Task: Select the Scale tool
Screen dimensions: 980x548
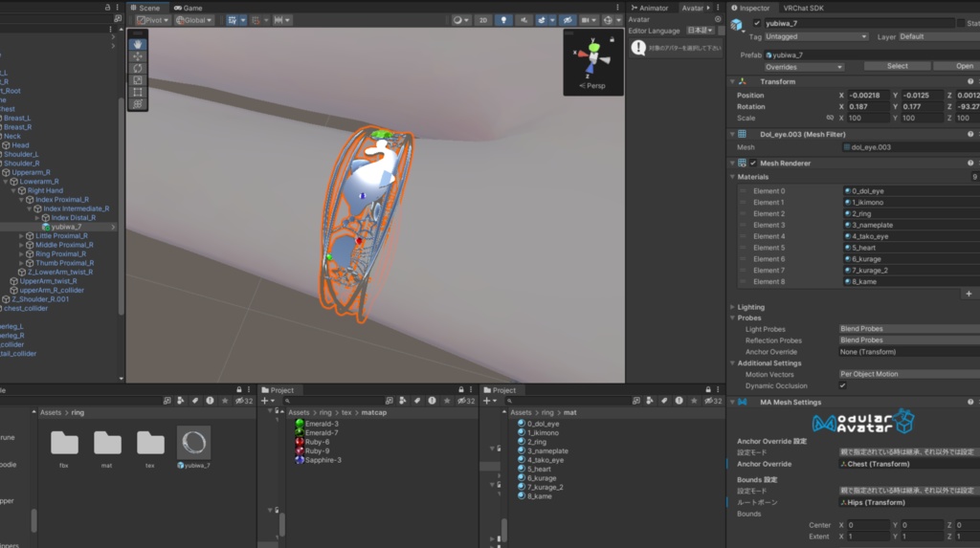Action: pos(138,80)
